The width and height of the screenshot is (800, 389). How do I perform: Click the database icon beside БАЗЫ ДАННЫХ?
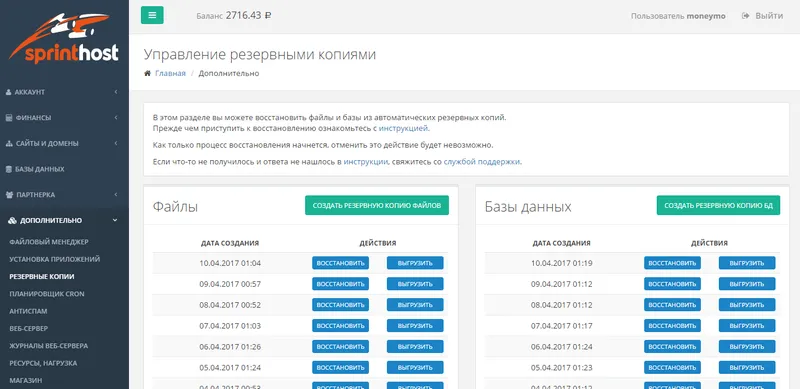tap(9, 169)
